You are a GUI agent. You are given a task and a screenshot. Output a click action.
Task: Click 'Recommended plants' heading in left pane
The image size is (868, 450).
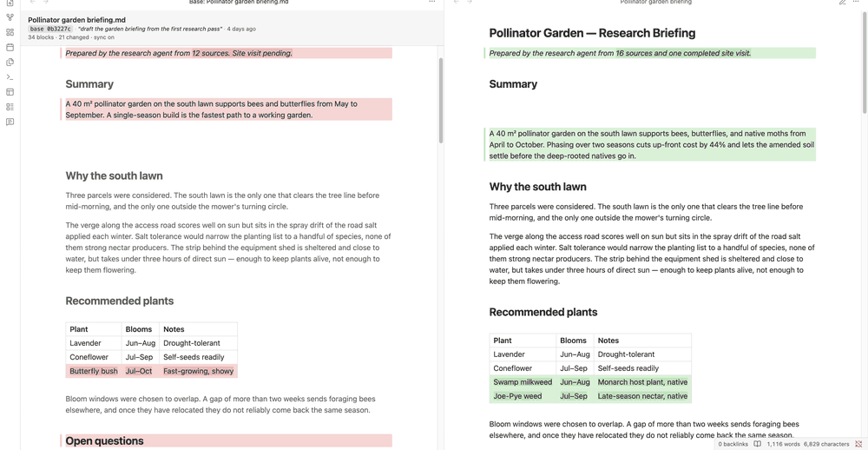(x=120, y=301)
